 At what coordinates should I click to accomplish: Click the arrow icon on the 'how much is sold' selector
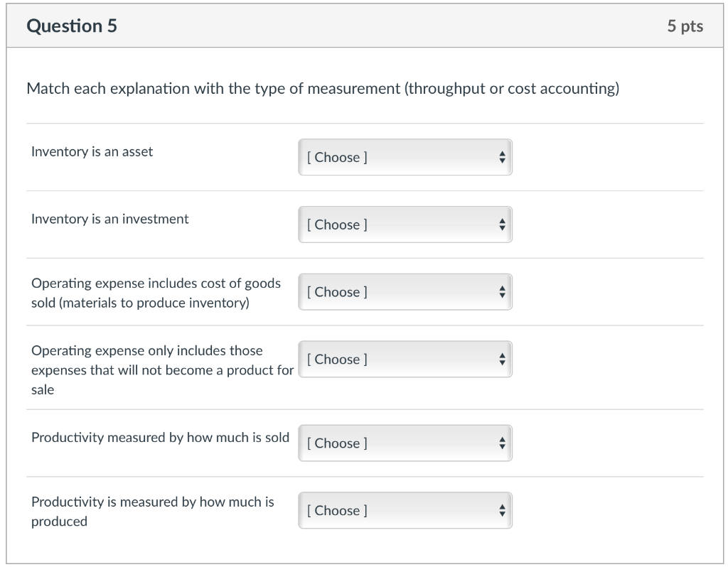[x=502, y=443]
